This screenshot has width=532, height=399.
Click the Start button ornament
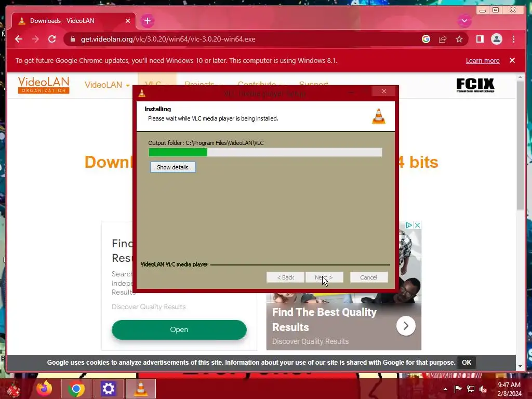(x=14, y=390)
